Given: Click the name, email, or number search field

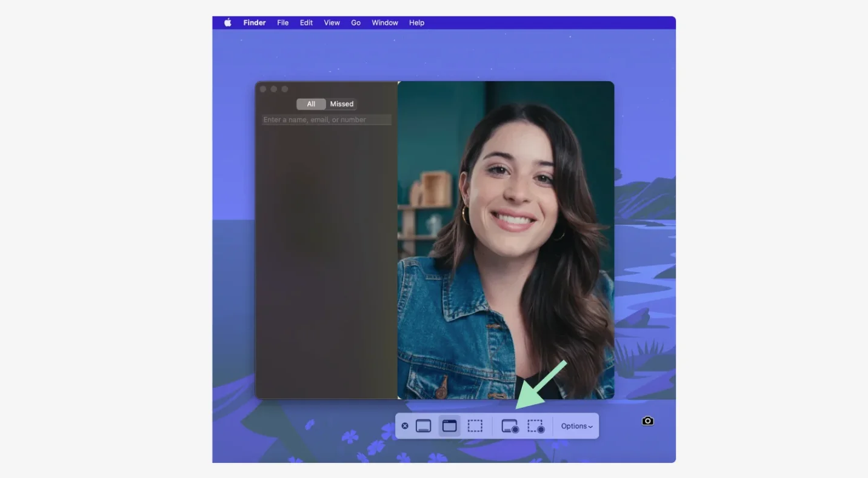Looking at the screenshot, I should pyautogui.click(x=326, y=119).
